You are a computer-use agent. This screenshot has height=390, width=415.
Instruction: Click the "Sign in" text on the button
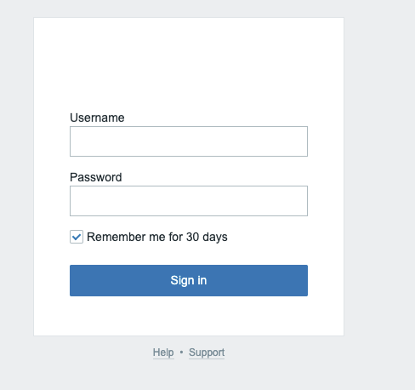click(x=189, y=280)
